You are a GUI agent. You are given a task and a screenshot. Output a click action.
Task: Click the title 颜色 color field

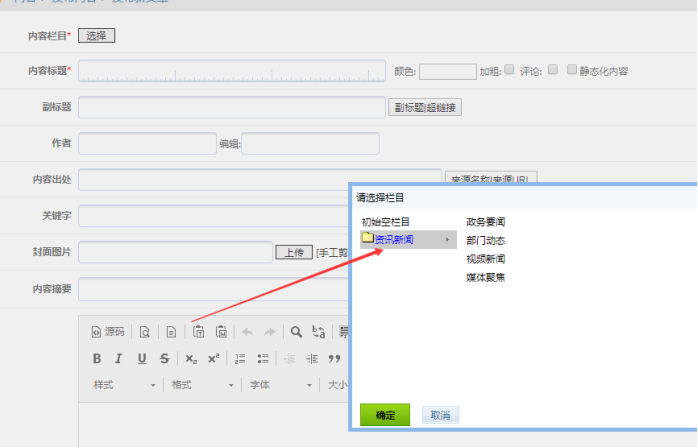click(447, 71)
